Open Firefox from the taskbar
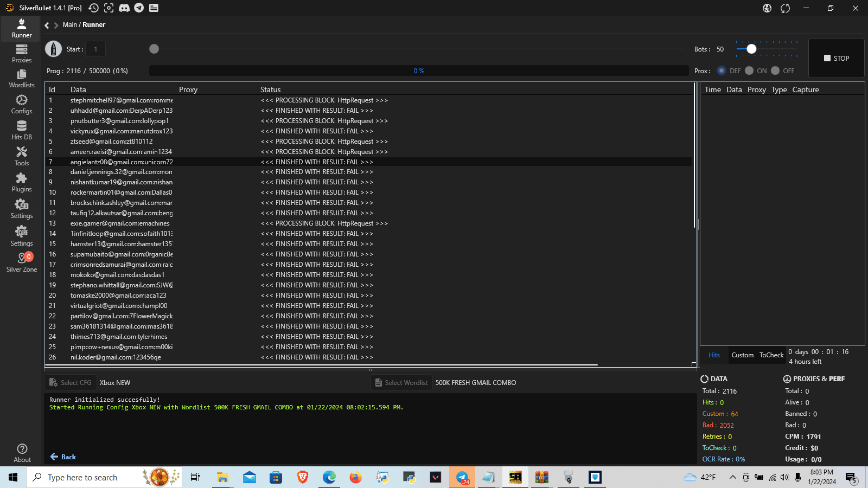The image size is (868, 488). click(356, 477)
